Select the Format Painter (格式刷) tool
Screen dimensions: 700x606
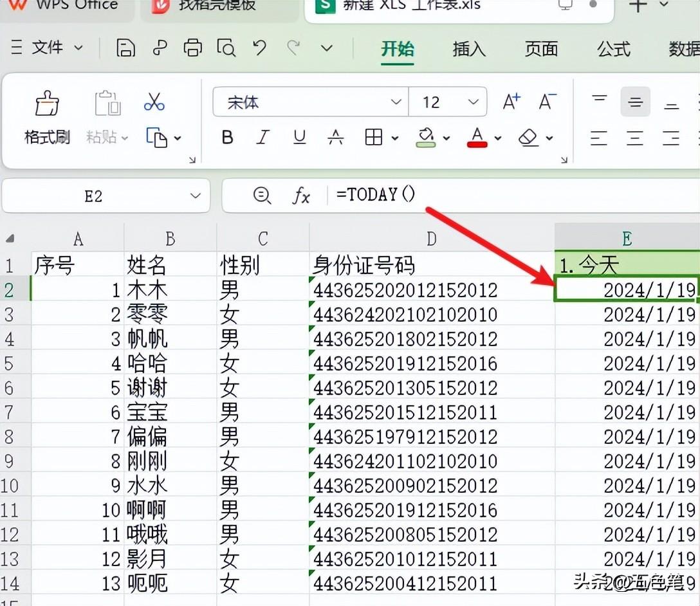pos(47,117)
